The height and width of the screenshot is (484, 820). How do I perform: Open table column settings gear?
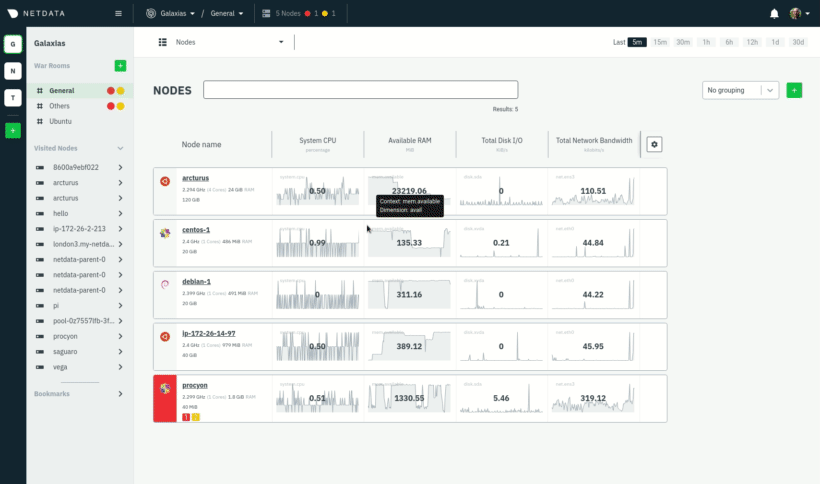[x=654, y=144]
